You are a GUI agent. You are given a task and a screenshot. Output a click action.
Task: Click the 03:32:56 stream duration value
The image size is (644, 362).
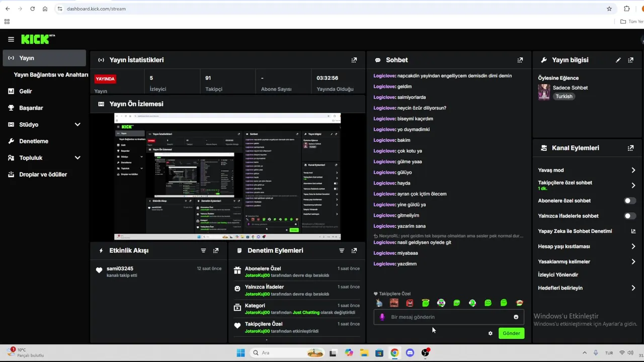327,78
